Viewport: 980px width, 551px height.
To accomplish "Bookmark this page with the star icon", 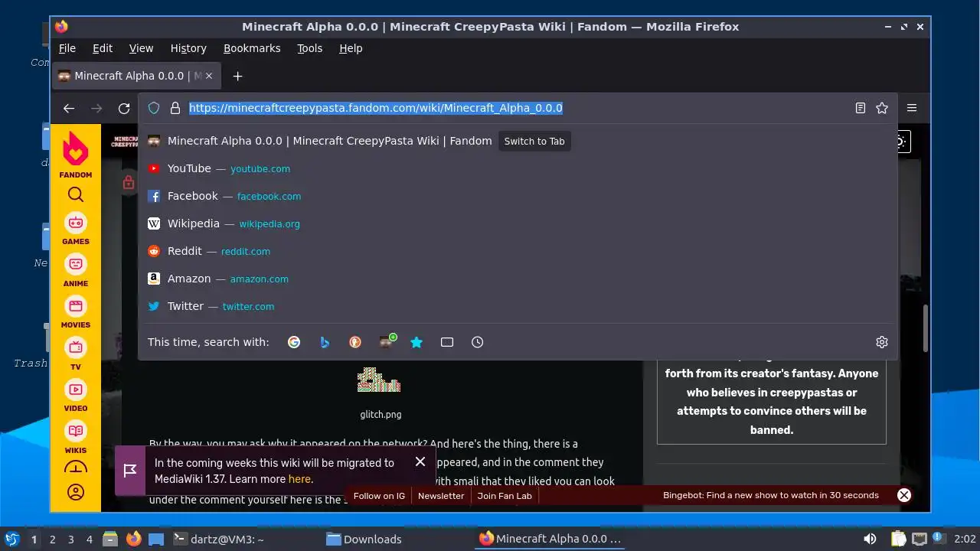I will pyautogui.click(x=882, y=108).
